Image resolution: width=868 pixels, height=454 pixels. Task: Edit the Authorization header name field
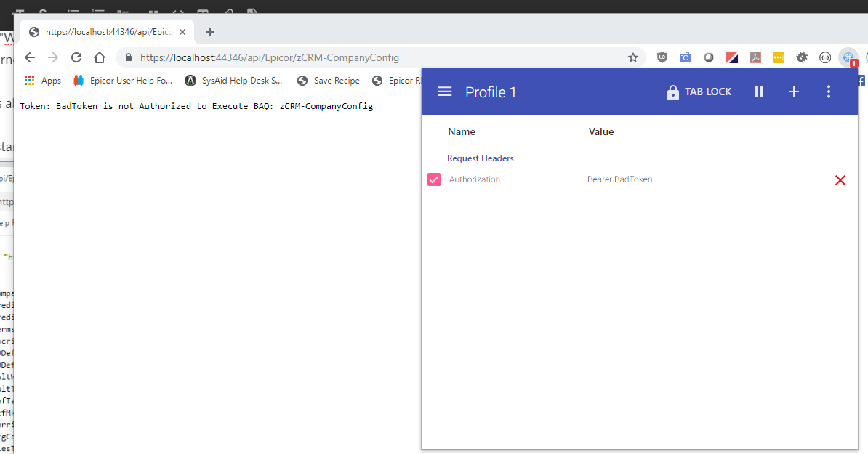tap(515, 179)
